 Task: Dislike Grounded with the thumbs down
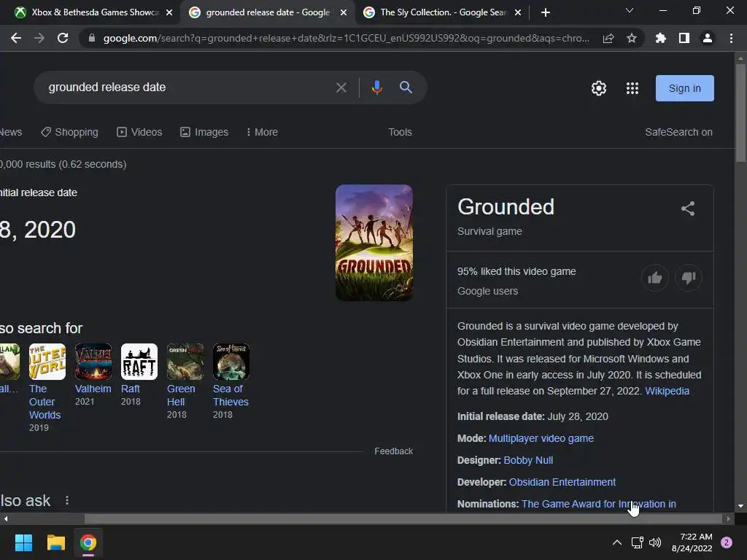tap(689, 278)
